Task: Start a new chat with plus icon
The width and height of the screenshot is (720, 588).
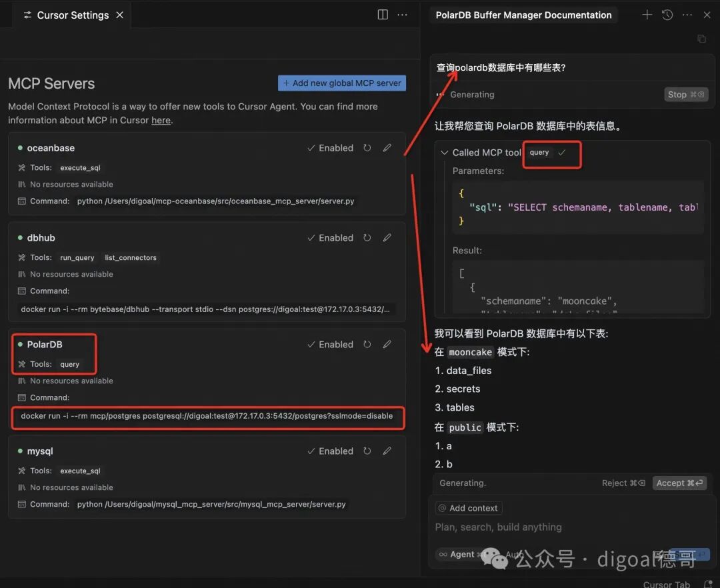Action: [x=647, y=15]
